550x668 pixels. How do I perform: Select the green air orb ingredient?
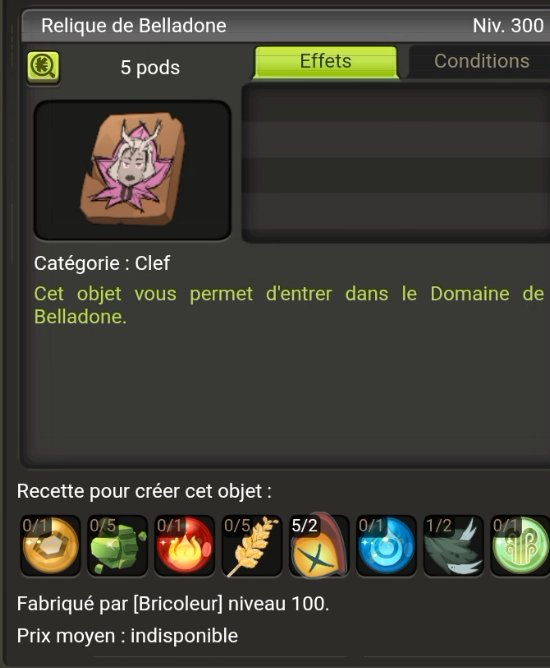[x=520, y=546]
